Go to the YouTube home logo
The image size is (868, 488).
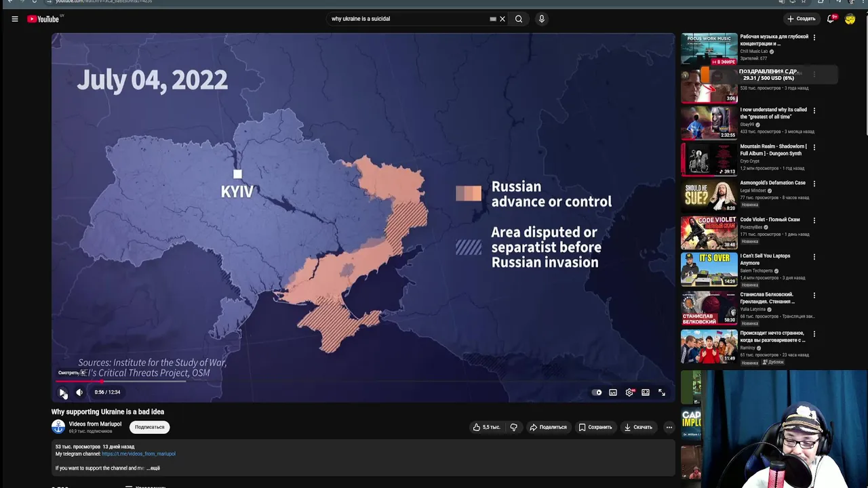point(43,19)
